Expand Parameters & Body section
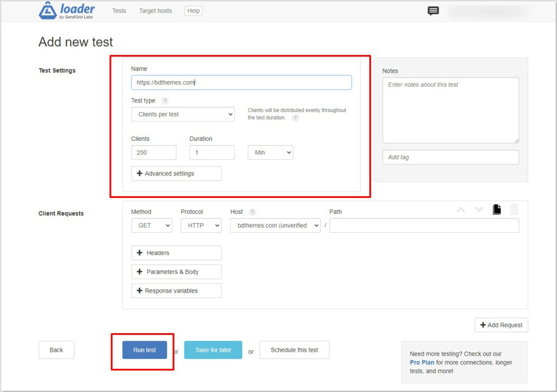This screenshot has width=557, height=392. (176, 272)
